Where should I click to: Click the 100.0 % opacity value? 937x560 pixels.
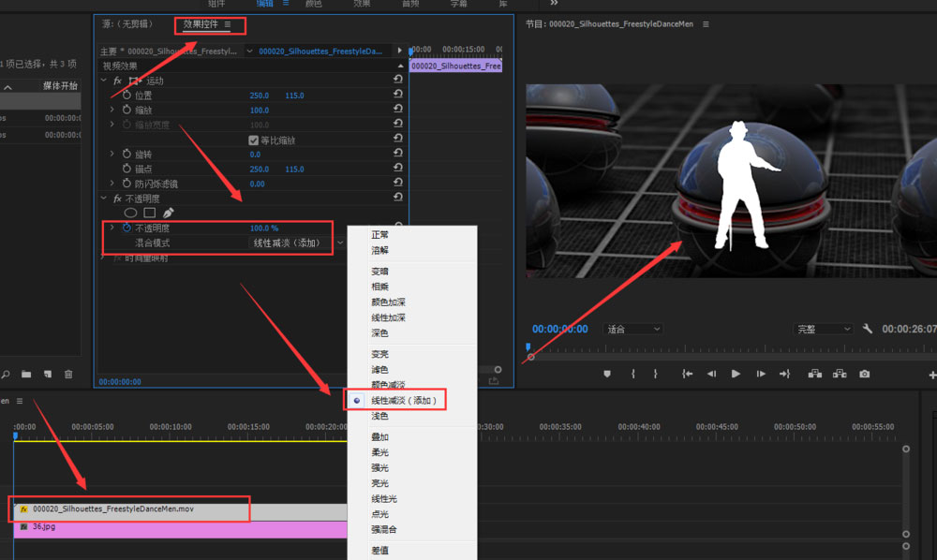tap(263, 228)
